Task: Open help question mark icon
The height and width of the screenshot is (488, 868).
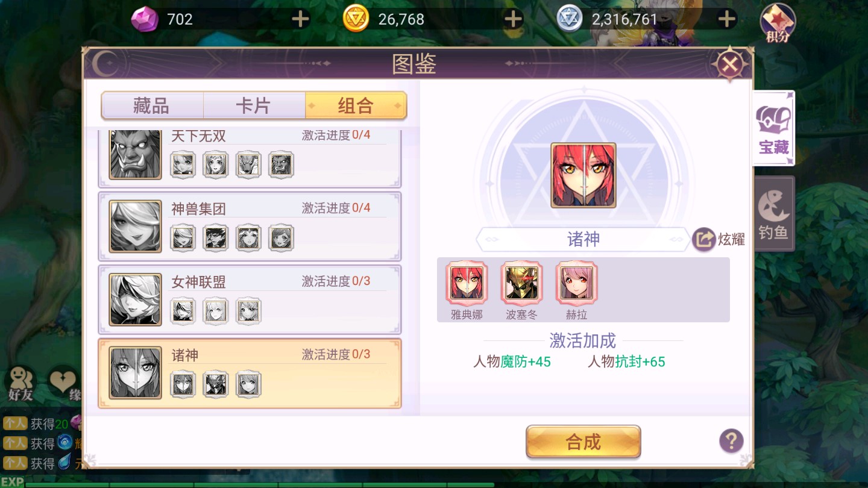Action: (x=731, y=442)
